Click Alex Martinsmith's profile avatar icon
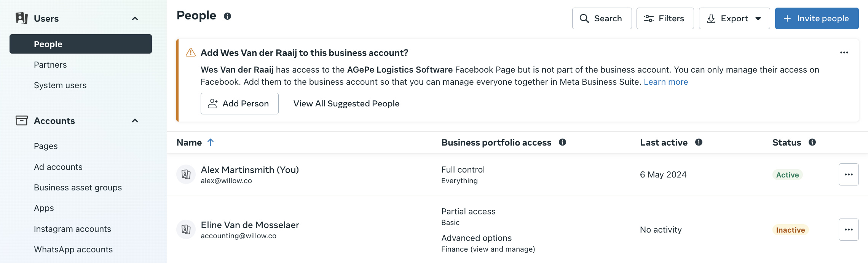The height and width of the screenshot is (263, 868). 186,174
